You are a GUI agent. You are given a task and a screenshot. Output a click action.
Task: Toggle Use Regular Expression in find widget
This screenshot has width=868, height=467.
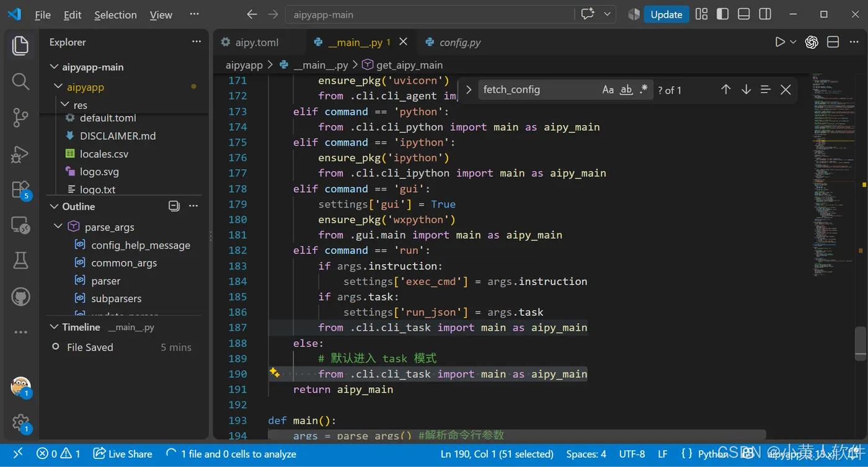pos(644,90)
